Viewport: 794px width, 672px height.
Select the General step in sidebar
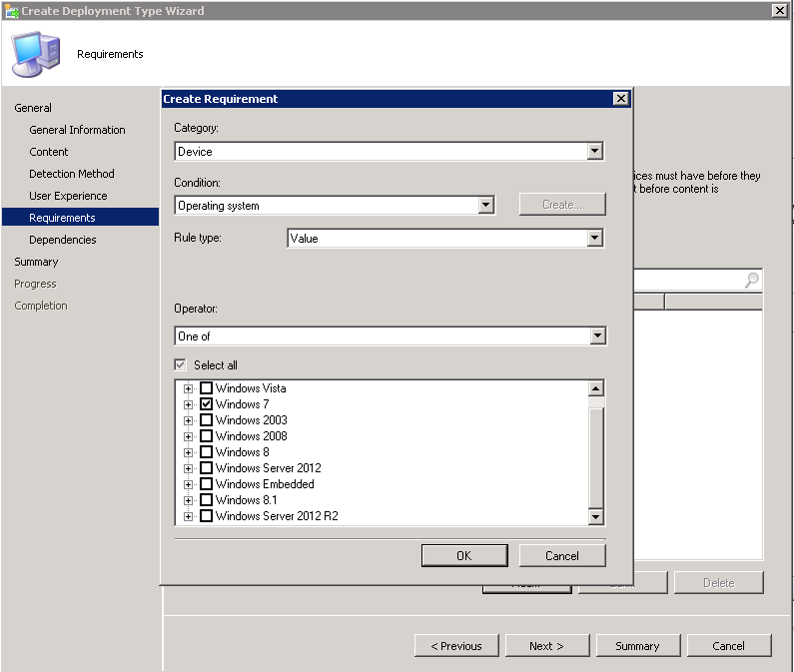click(32, 108)
